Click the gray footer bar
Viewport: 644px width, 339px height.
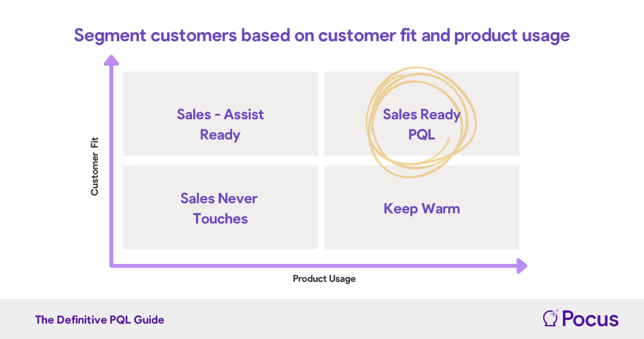[x=322, y=319]
